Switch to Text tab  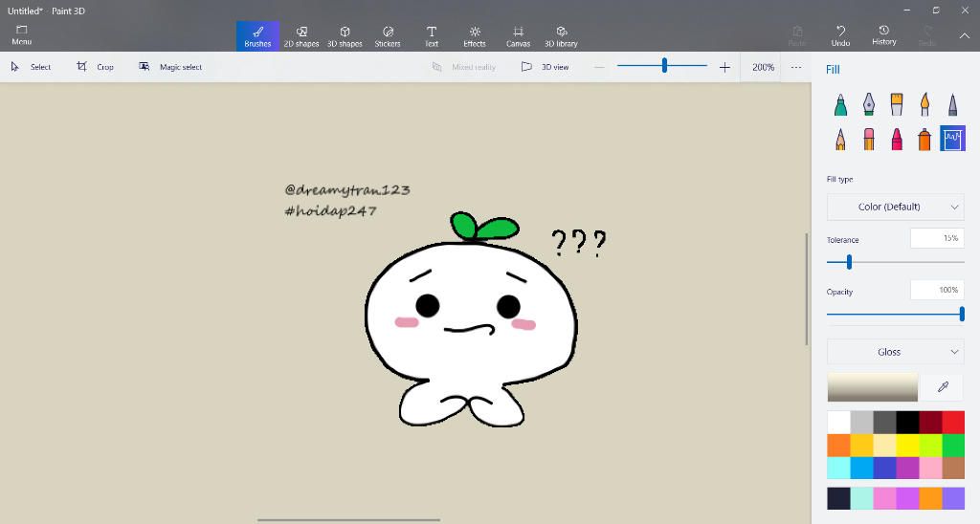tap(432, 36)
